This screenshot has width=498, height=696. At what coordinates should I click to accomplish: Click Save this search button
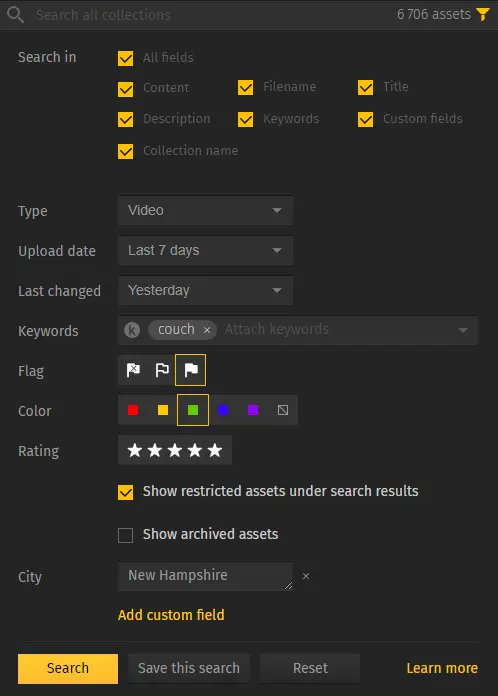tap(189, 668)
